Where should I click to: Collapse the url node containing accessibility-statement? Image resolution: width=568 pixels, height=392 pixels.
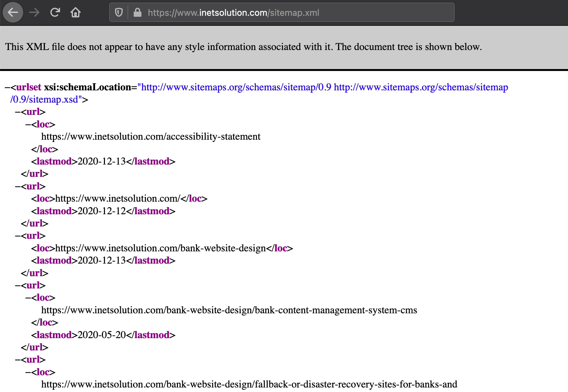click(x=18, y=112)
